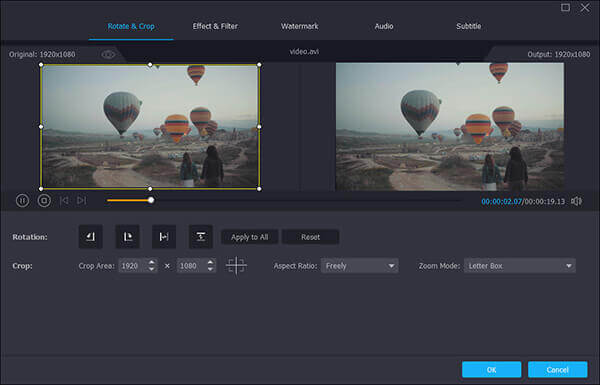The height and width of the screenshot is (385, 600).
Task: Open the Aspect Ratio dropdown
Action: coord(360,266)
